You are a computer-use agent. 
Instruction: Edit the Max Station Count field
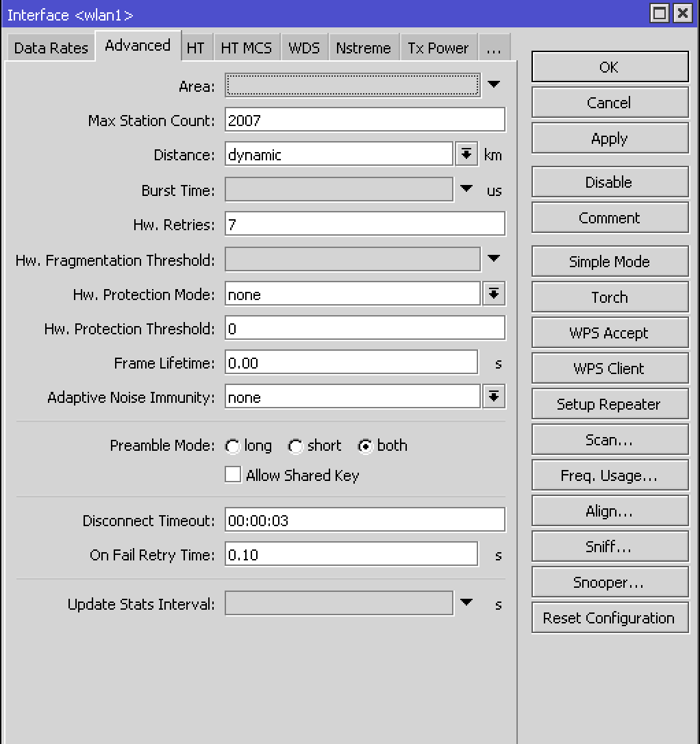(x=363, y=119)
